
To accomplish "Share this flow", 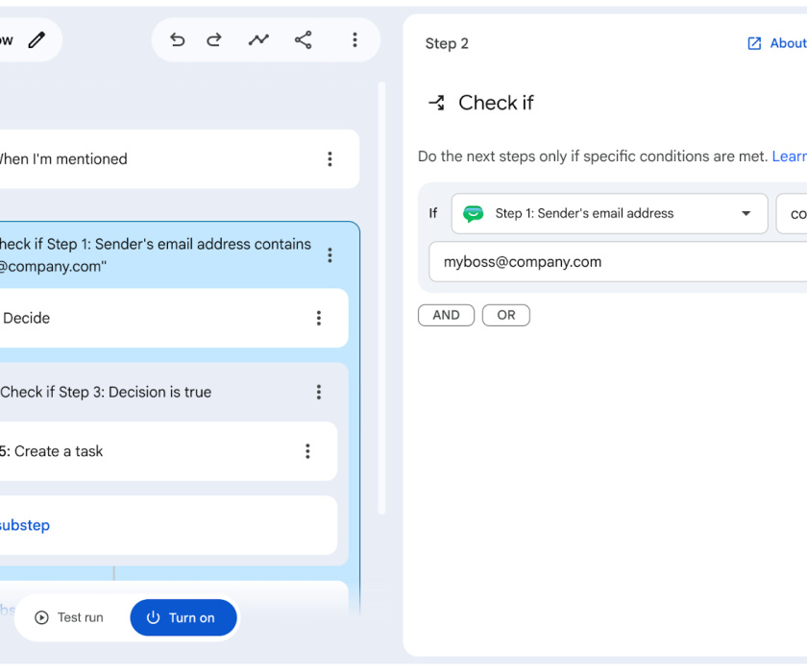I will pos(304,40).
